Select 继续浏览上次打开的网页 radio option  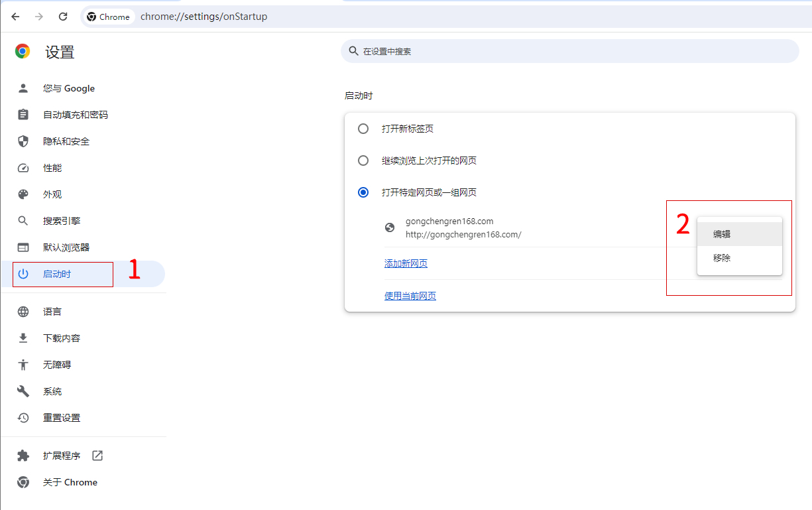(x=363, y=160)
